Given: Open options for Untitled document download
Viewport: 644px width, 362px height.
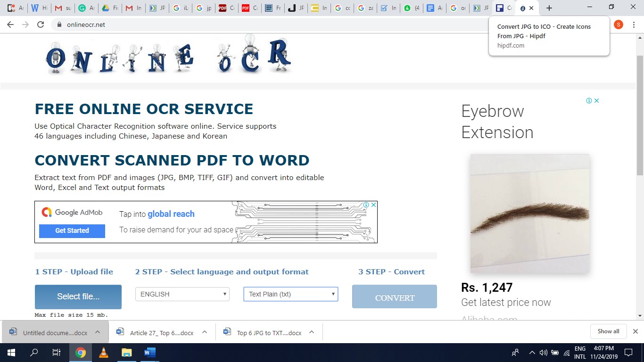Looking at the screenshot, I should pos(98,332).
